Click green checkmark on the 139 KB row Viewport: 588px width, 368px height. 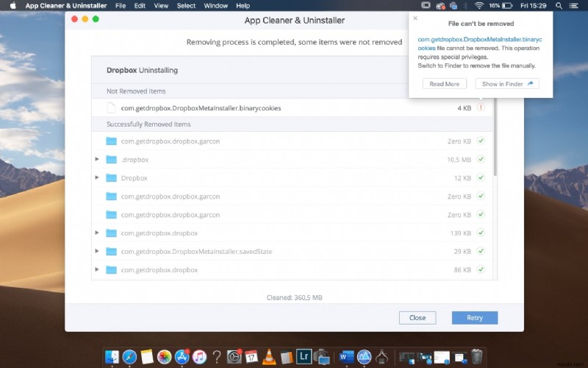(481, 233)
